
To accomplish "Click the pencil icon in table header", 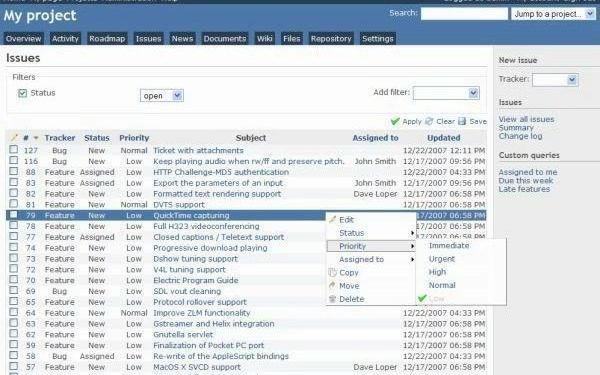I will click(14, 137).
